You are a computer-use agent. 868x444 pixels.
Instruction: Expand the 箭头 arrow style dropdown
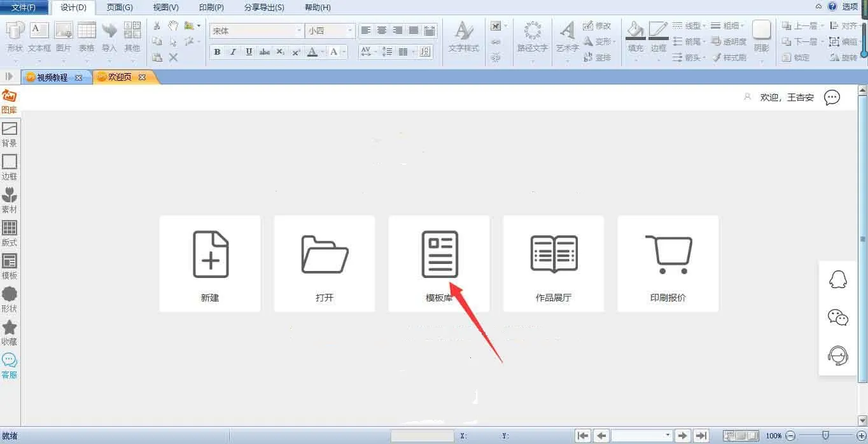[704, 58]
